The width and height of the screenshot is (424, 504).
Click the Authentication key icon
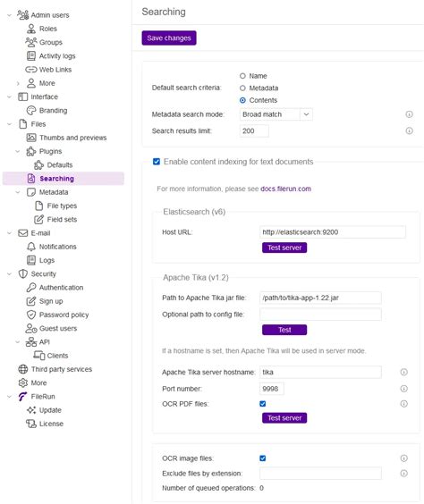[x=31, y=288]
